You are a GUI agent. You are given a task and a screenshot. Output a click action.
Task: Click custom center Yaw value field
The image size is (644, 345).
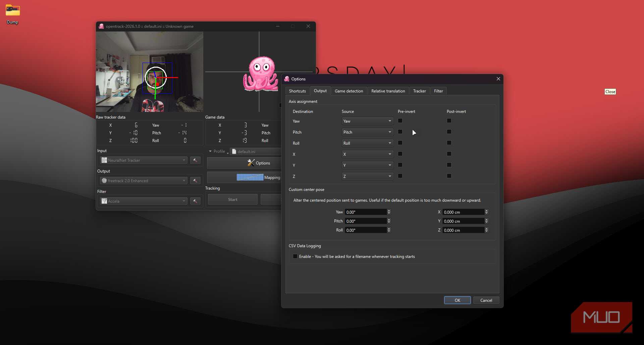(366, 212)
